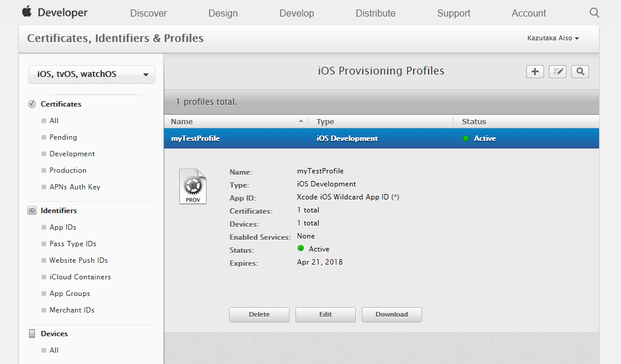Select Production certificates
This screenshot has height=364, width=621.
coord(67,170)
